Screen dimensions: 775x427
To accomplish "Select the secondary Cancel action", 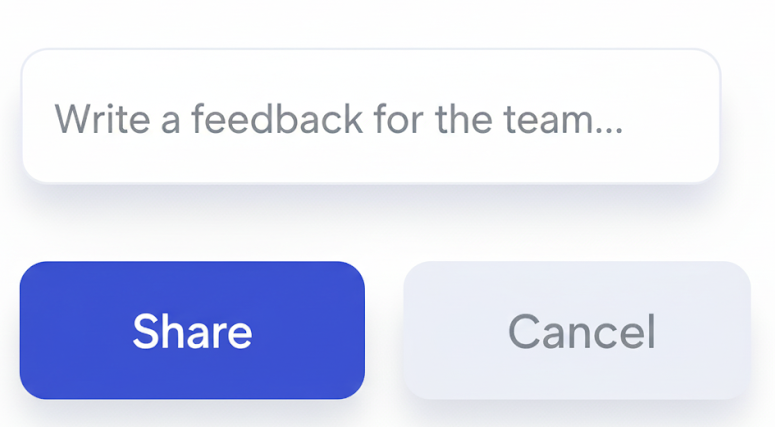I will pyautogui.click(x=577, y=331).
